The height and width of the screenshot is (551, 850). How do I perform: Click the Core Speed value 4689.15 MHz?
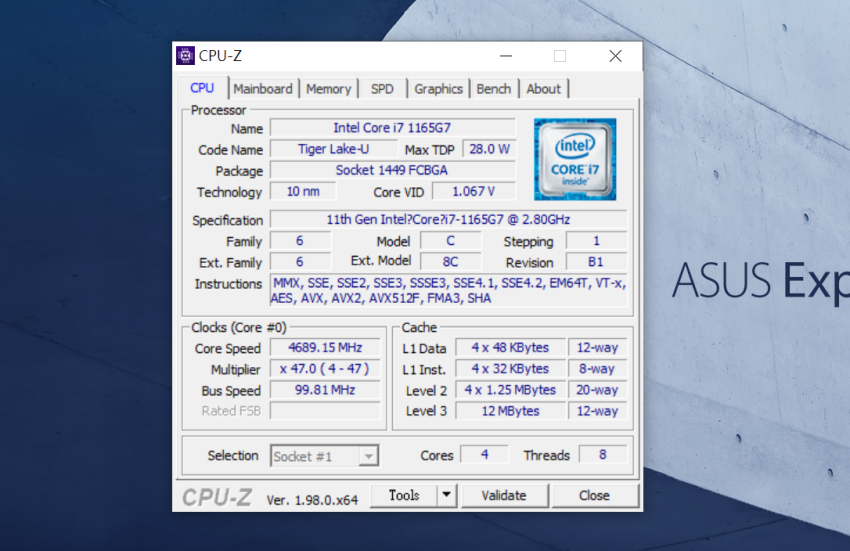coord(325,348)
